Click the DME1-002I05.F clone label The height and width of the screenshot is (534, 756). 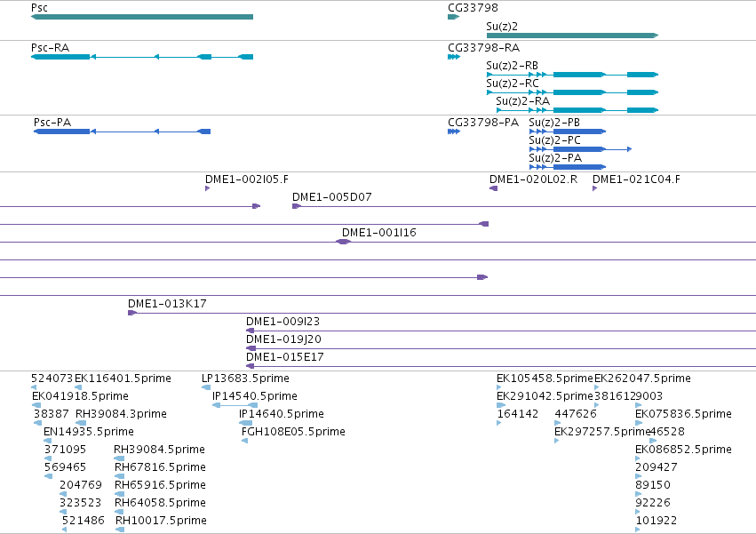tap(247, 179)
